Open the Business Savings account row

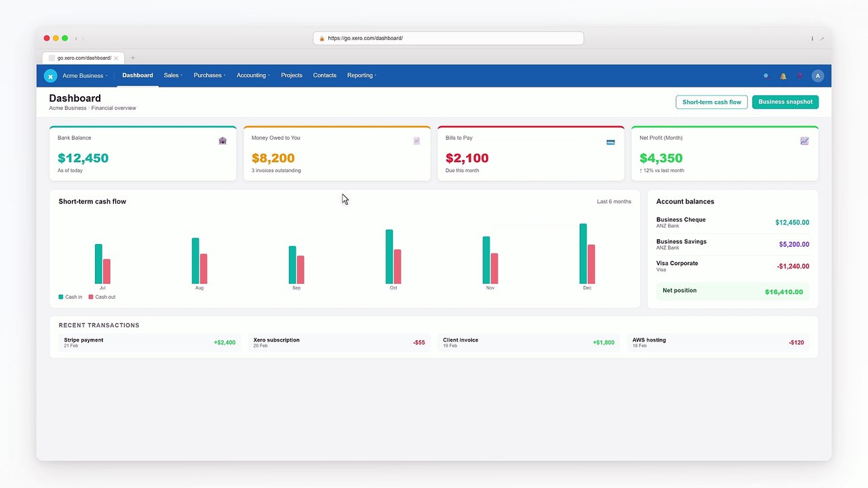coord(732,244)
